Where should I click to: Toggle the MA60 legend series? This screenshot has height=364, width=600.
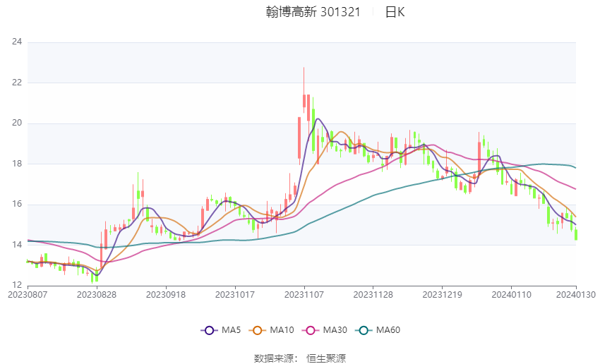click(x=378, y=330)
